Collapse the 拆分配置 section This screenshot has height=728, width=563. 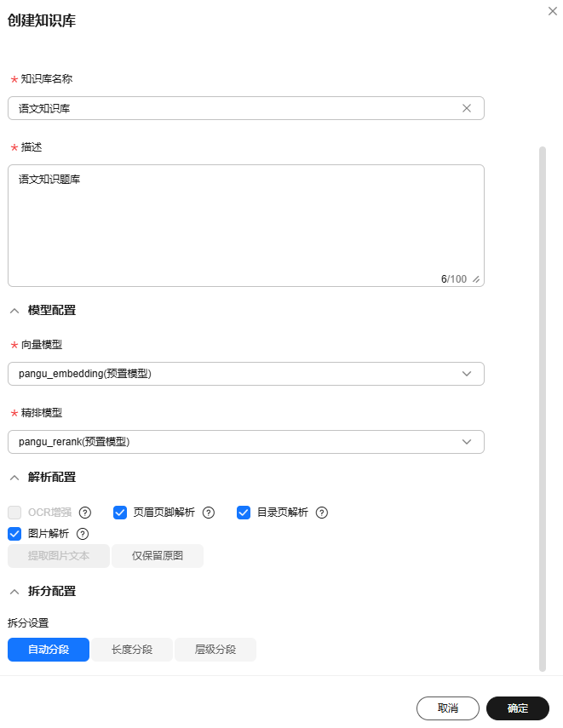click(x=14, y=592)
